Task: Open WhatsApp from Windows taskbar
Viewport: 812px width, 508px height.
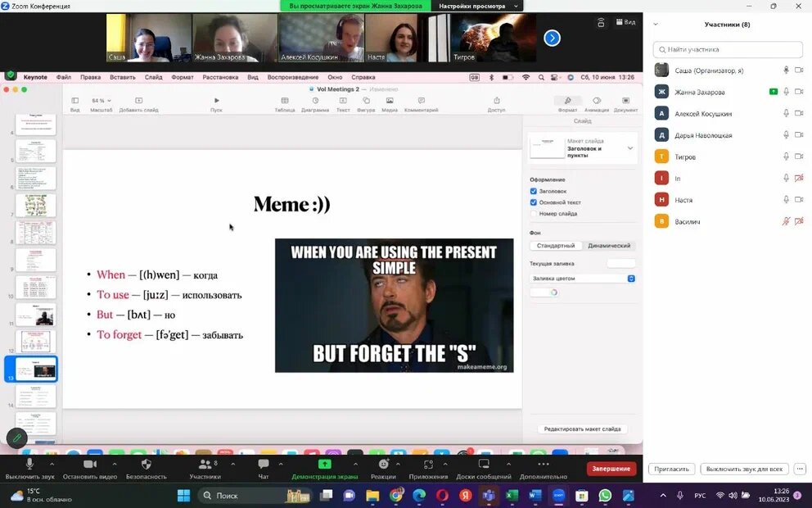Action: pos(604,496)
